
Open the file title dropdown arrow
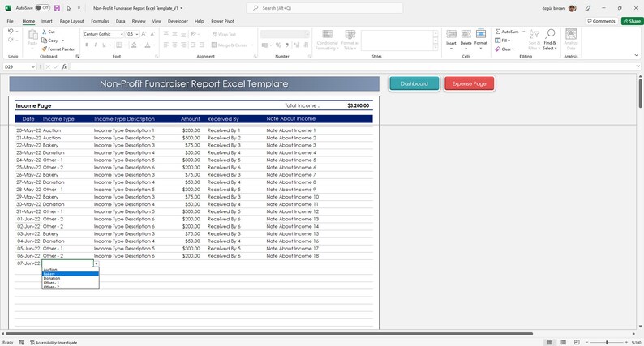pyautogui.click(x=181, y=8)
